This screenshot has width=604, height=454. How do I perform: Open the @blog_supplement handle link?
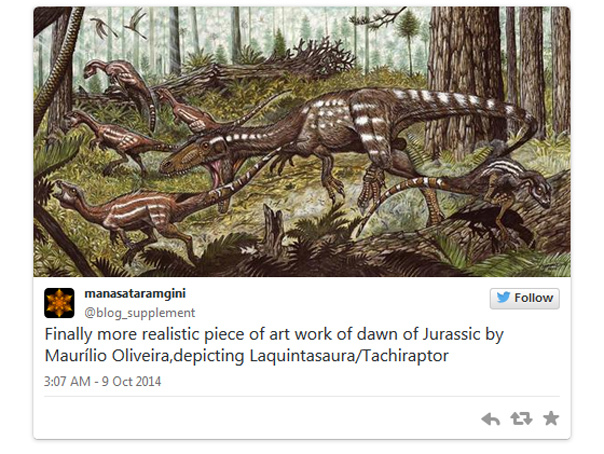(x=125, y=311)
